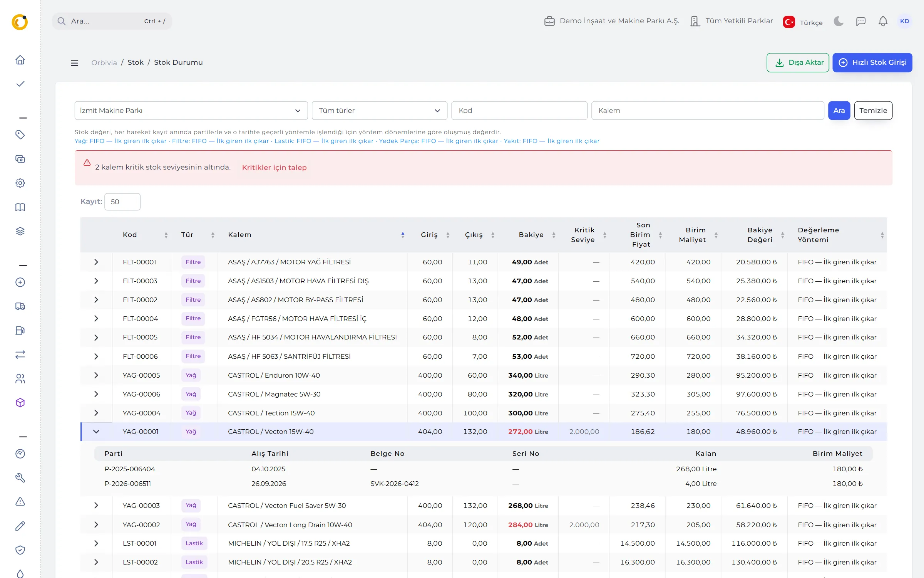Toggle dark mode with moon icon

tap(838, 21)
